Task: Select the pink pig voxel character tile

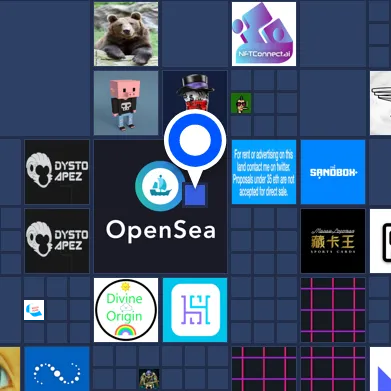Action: point(126,103)
